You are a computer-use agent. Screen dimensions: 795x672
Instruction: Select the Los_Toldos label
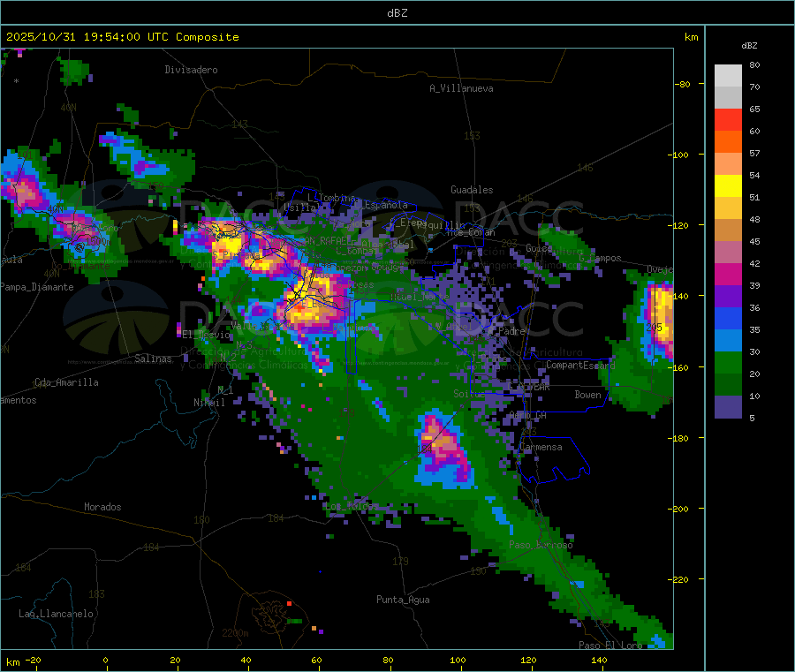click(x=352, y=506)
